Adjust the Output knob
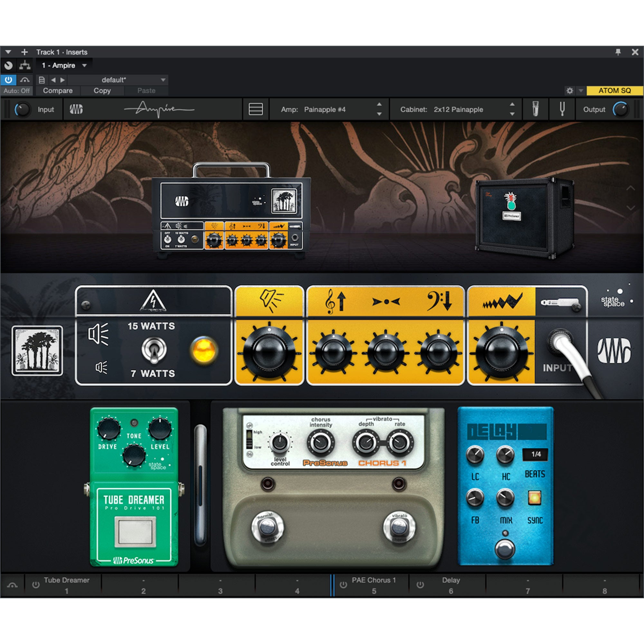This screenshot has width=644, height=644. click(x=621, y=109)
